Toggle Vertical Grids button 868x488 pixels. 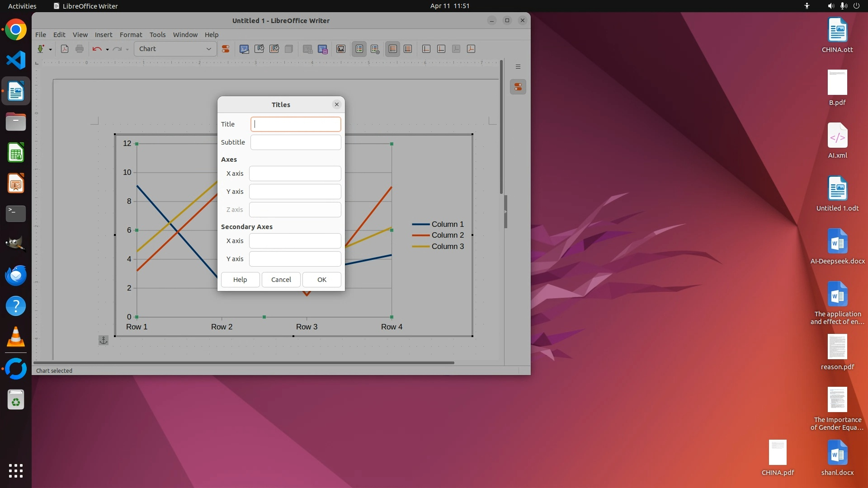(x=408, y=49)
